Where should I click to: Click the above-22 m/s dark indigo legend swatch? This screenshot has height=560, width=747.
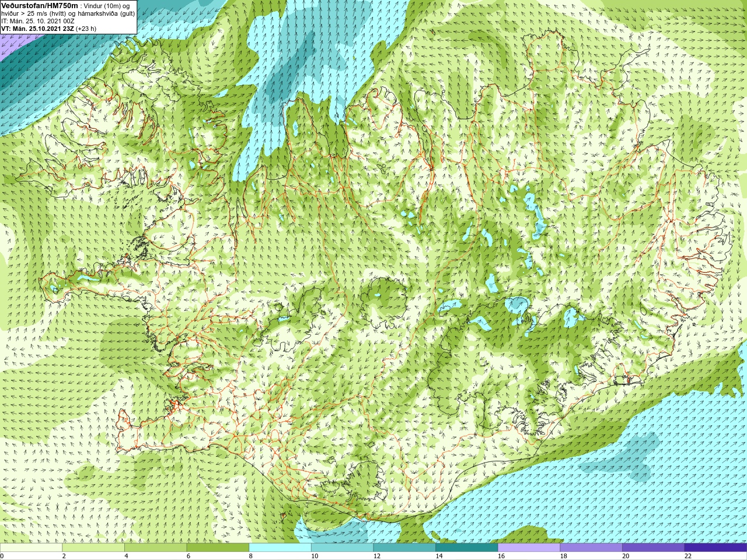click(715, 548)
